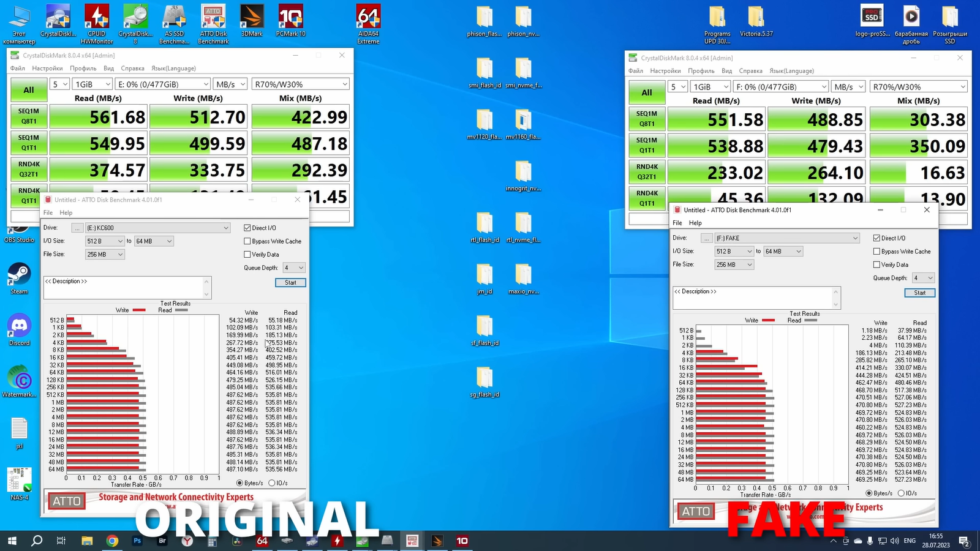
Task: Click Start in the KC600 ATTO window
Action: [x=290, y=283]
